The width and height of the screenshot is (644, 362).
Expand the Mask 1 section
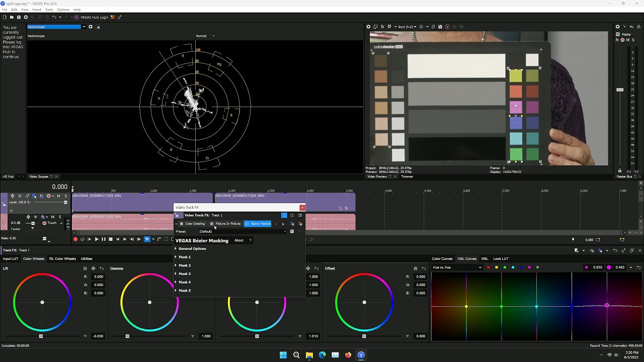tap(176, 257)
